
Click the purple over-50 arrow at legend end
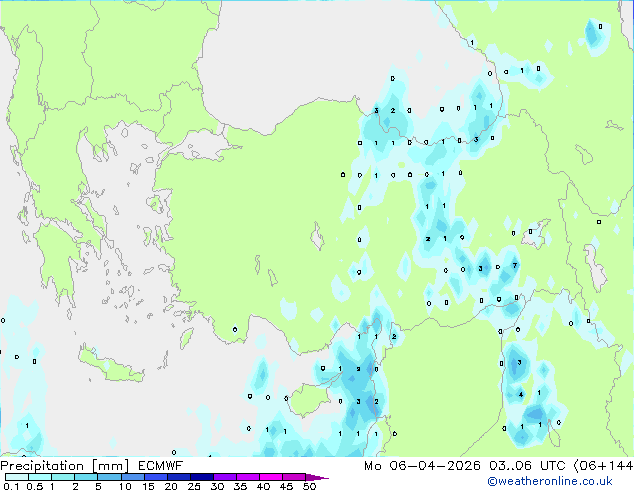317,477
